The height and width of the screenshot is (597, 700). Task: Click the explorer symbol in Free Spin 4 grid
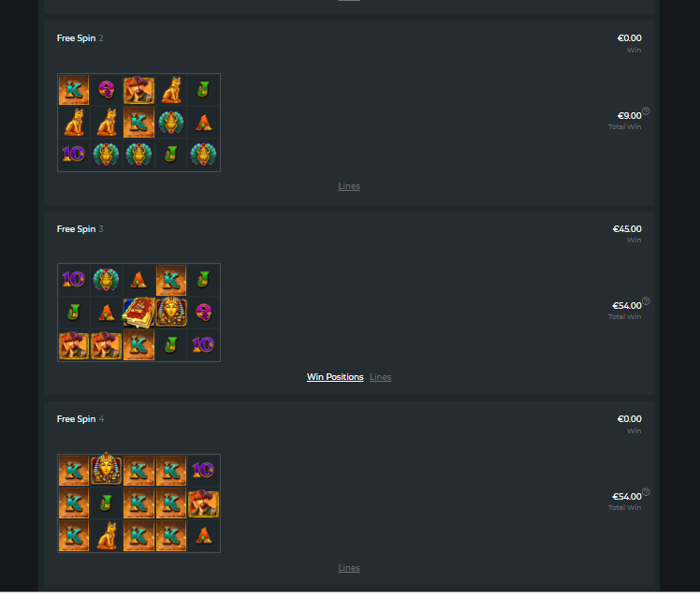pyautogui.click(x=204, y=503)
